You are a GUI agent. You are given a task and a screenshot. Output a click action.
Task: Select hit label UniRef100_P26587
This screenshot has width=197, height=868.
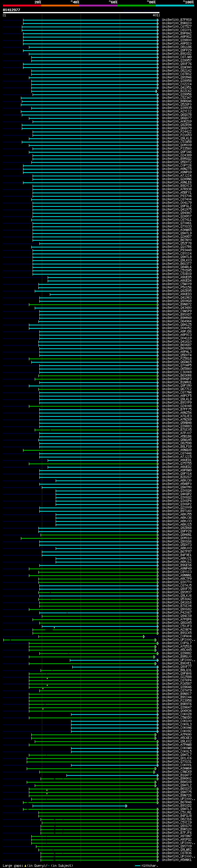176,684
